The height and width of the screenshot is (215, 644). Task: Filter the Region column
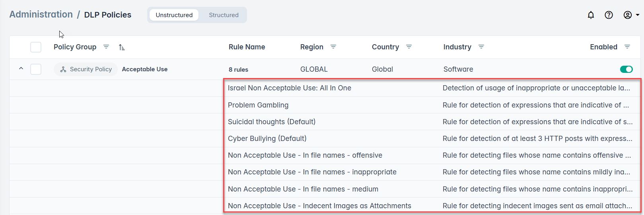[333, 47]
